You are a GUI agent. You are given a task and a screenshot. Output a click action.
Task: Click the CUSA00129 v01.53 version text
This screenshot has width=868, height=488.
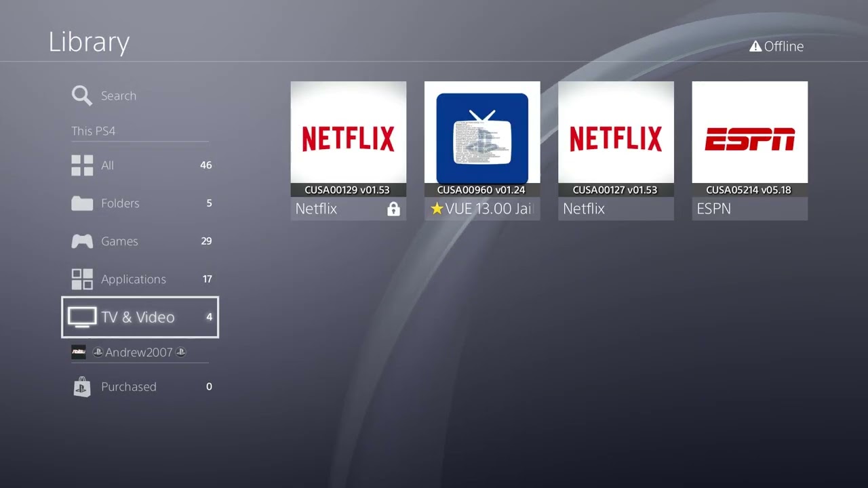[347, 190]
